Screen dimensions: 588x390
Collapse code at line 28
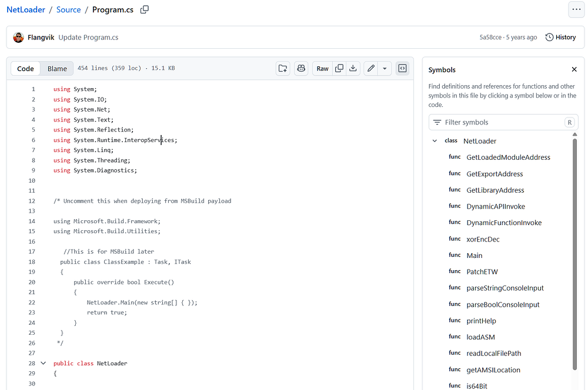click(x=44, y=363)
